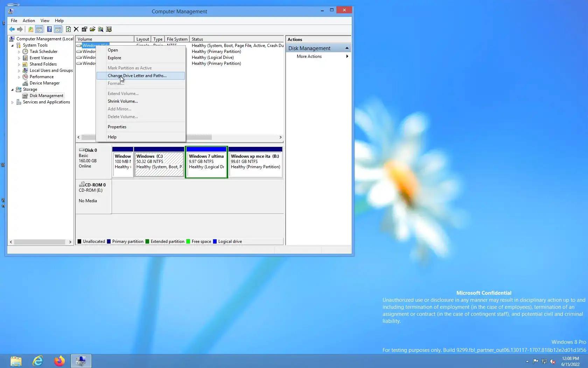
Task: Choose Open from the context menu
Action: tap(141, 50)
